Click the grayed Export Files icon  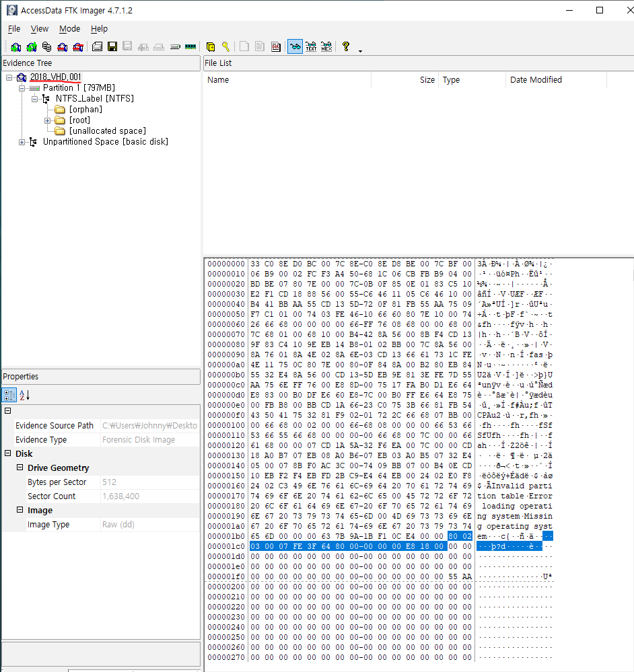244,46
